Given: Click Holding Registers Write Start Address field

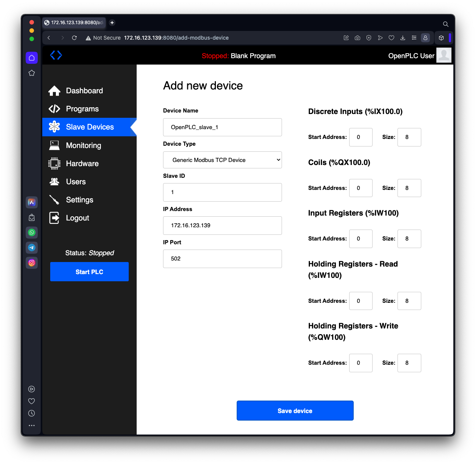Looking at the screenshot, I should pyautogui.click(x=361, y=363).
